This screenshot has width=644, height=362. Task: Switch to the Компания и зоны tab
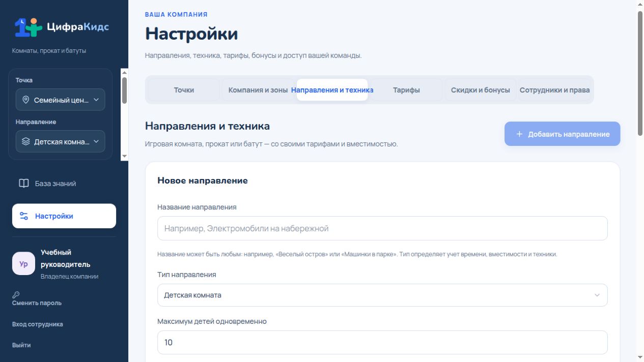[x=258, y=90]
